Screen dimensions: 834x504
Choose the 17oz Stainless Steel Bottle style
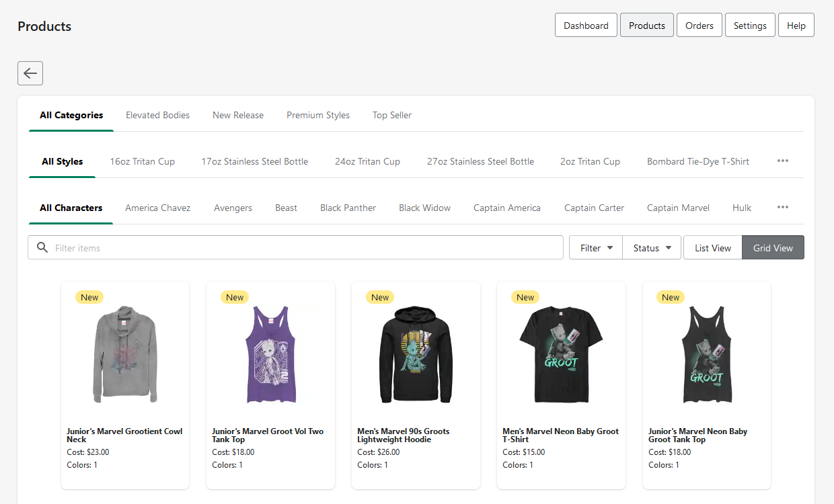[x=255, y=161]
